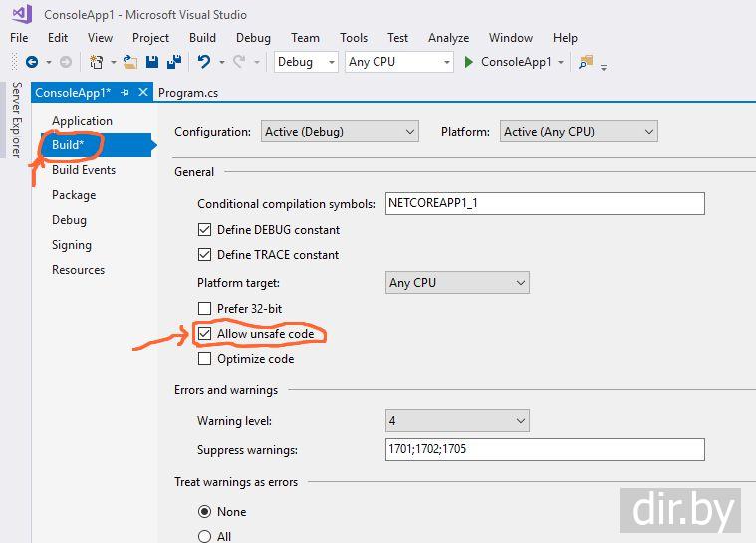The image size is (756, 543).
Task: Go to the Signing settings page
Action: point(72,245)
